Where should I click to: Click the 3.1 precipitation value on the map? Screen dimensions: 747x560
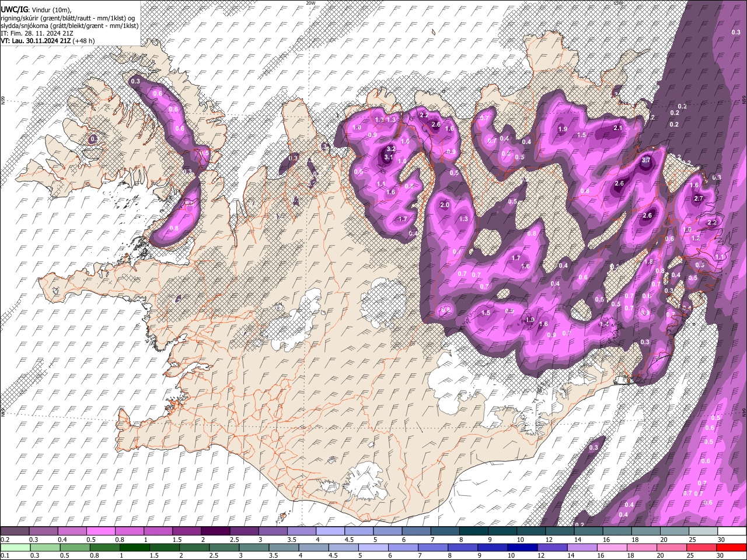coord(388,157)
